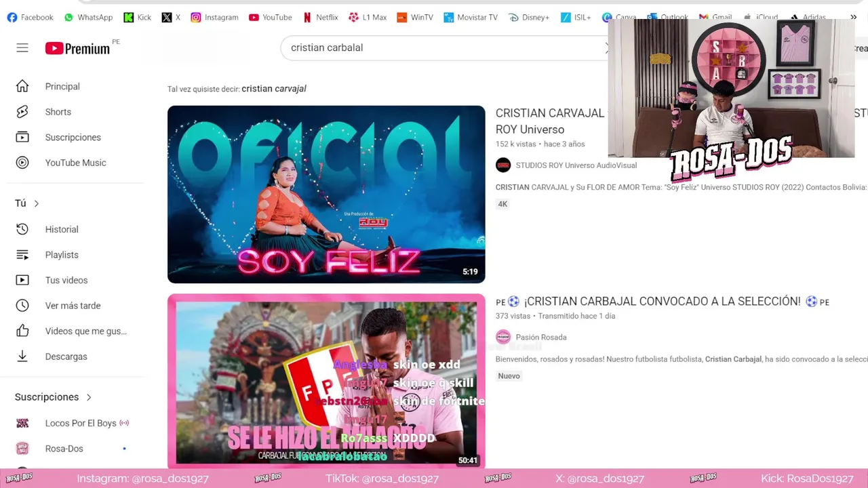Open Pasión Rosada channel
Image resolution: width=868 pixels, height=488 pixels.
click(541, 337)
